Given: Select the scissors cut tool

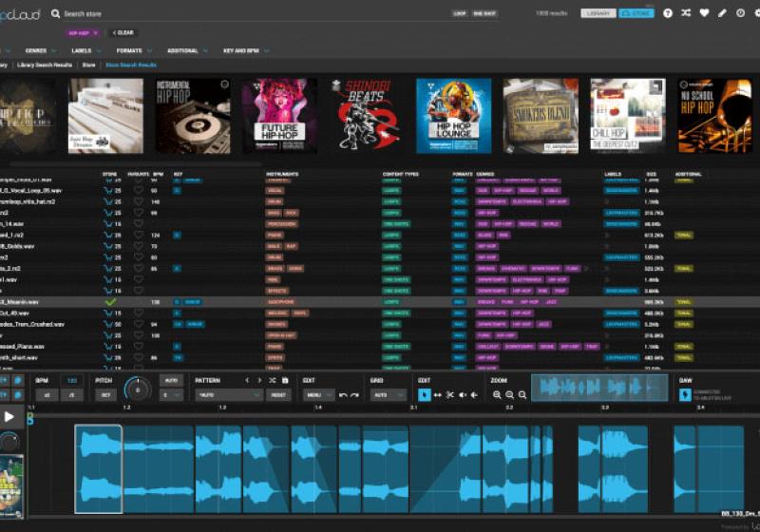Looking at the screenshot, I should coord(449,394).
